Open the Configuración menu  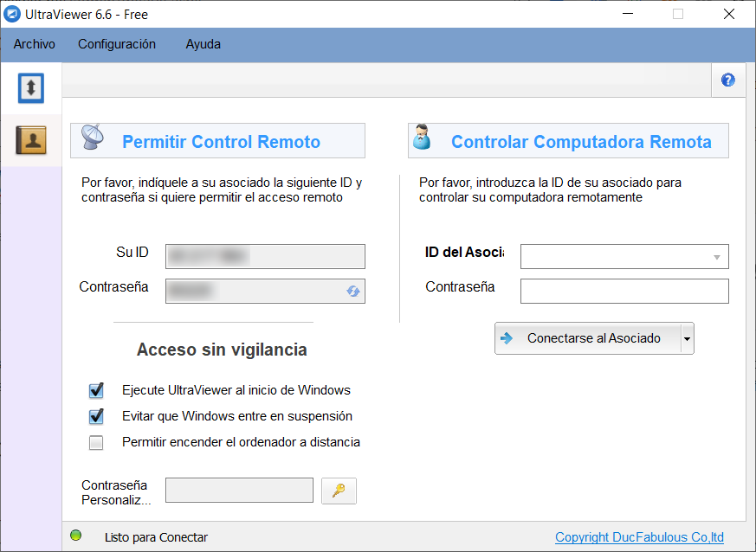pyautogui.click(x=117, y=44)
